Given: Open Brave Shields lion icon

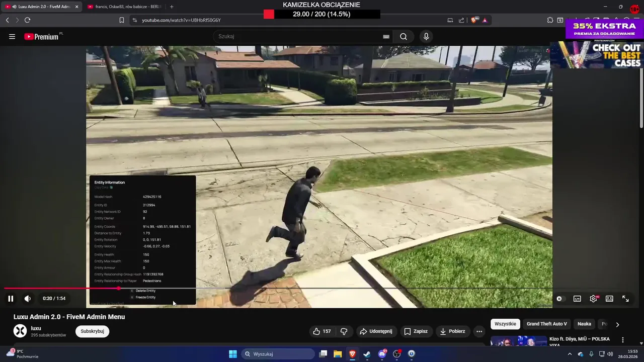Looking at the screenshot, I should click(x=474, y=20).
